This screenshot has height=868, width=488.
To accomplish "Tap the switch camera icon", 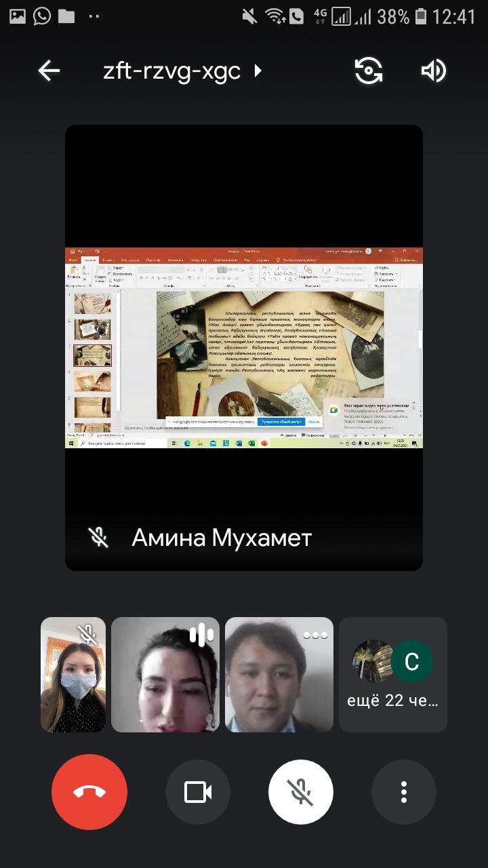I will click(x=369, y=71).
